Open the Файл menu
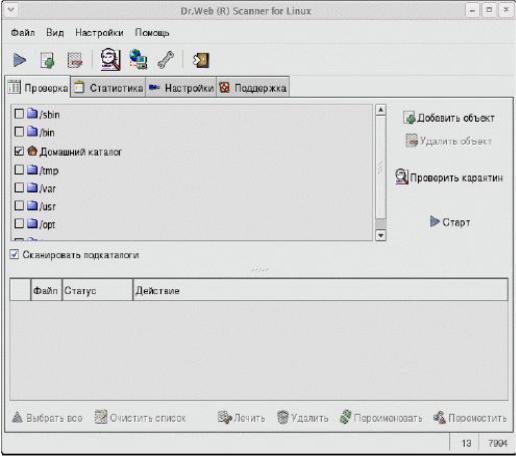Viewport: 516px width, 456px height. click(x=23, y=33)
